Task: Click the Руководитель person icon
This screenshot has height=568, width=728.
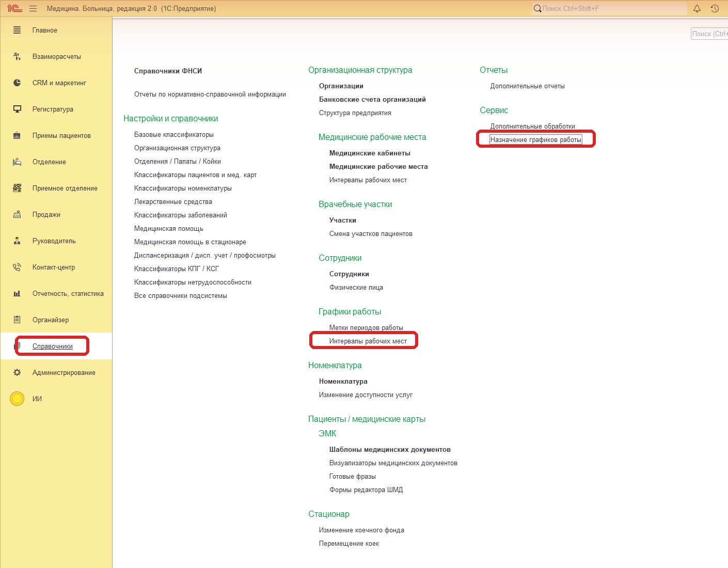Action: [x=17, y=241]
